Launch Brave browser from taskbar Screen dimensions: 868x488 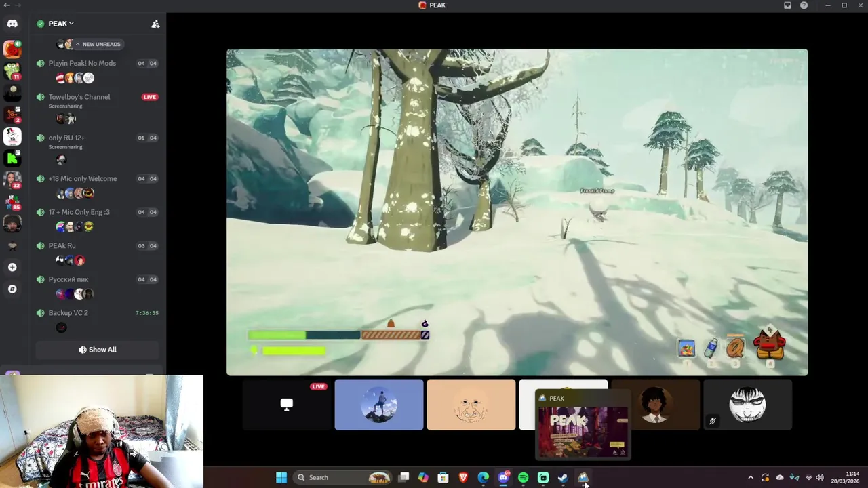(463, 477)
